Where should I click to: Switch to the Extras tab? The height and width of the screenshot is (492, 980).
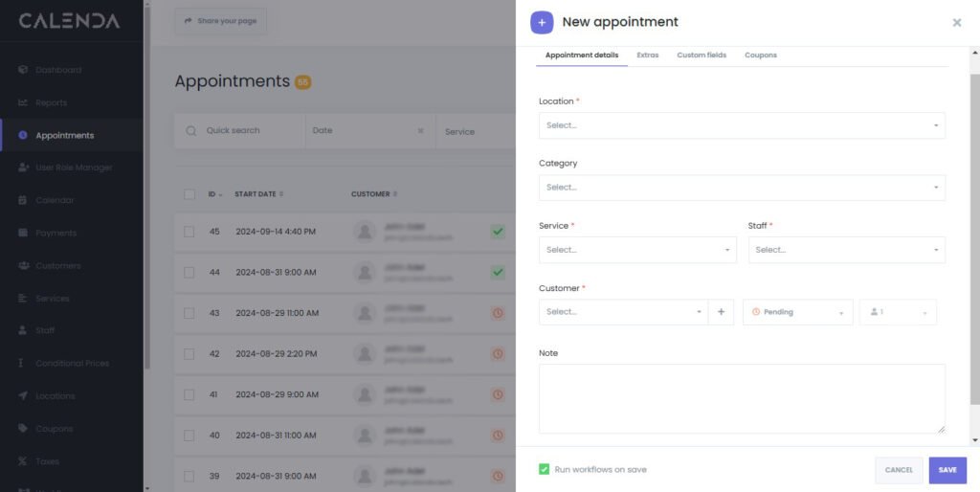[648, 56]
